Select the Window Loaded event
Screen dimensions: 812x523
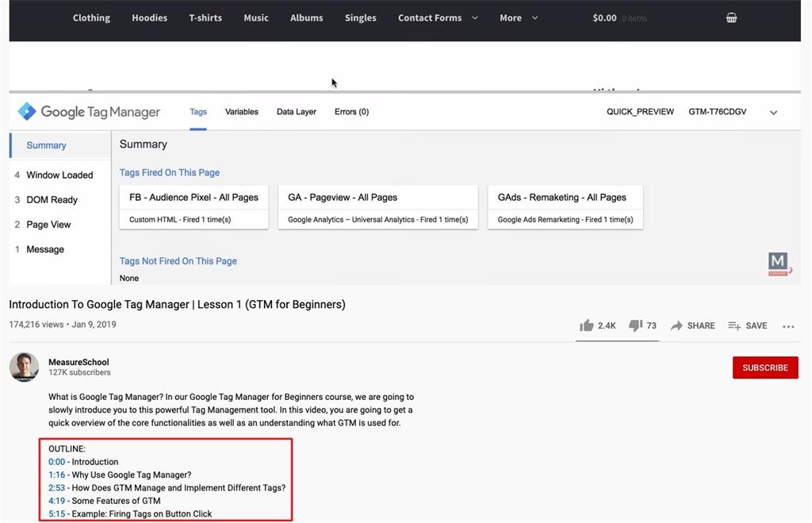pos(60,175)
